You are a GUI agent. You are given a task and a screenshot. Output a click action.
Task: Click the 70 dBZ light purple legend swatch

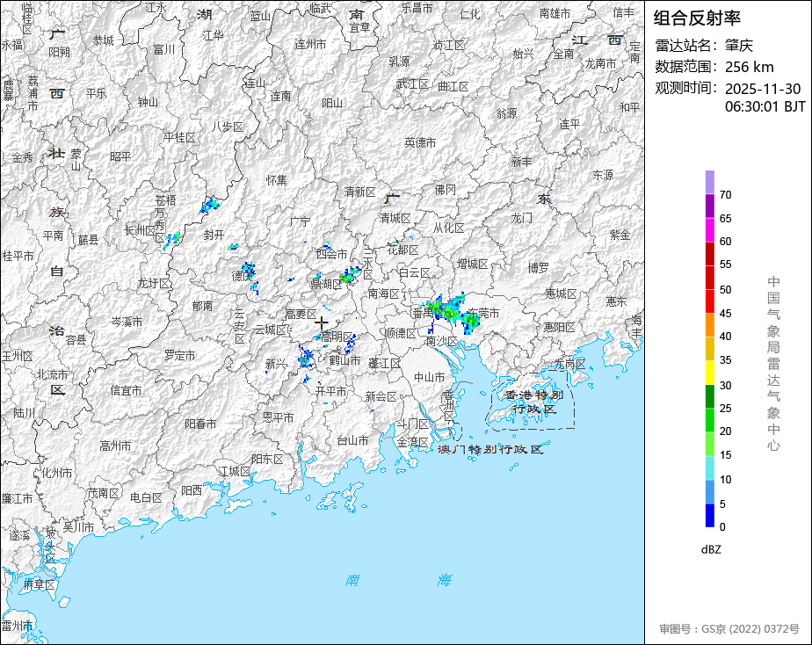coord(709,182)
